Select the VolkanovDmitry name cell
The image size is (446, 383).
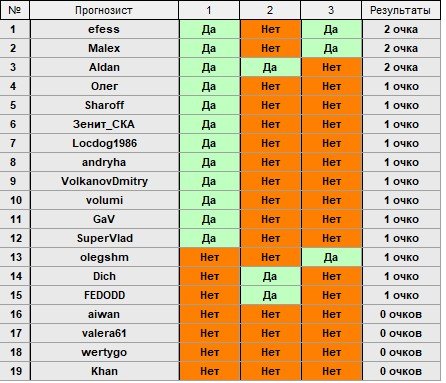(x=104, y=181)
